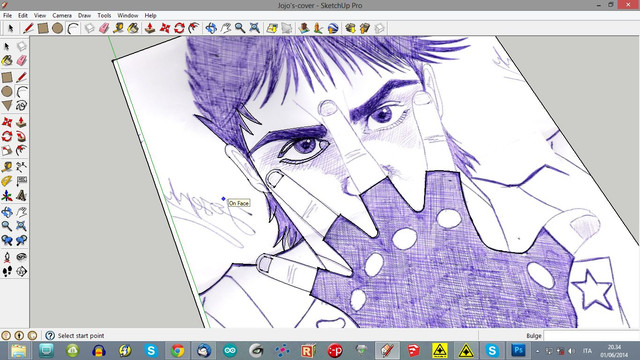
Task: Open the View menu
Action: point(40,16)
